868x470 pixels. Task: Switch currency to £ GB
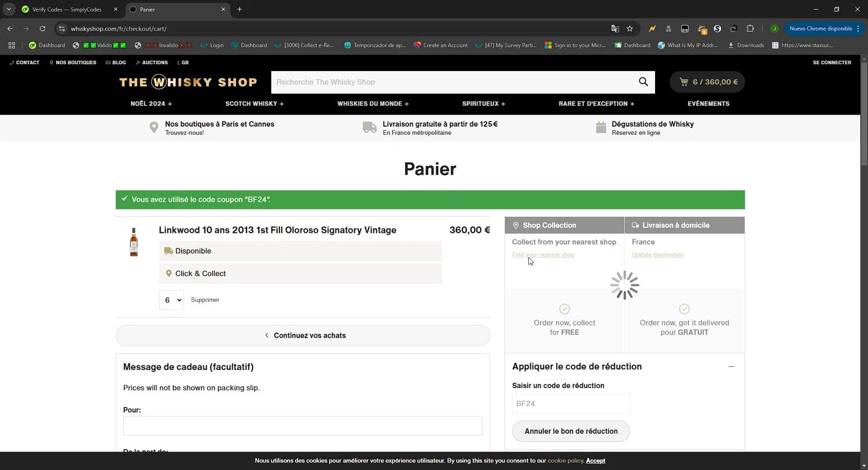[183, 62]
